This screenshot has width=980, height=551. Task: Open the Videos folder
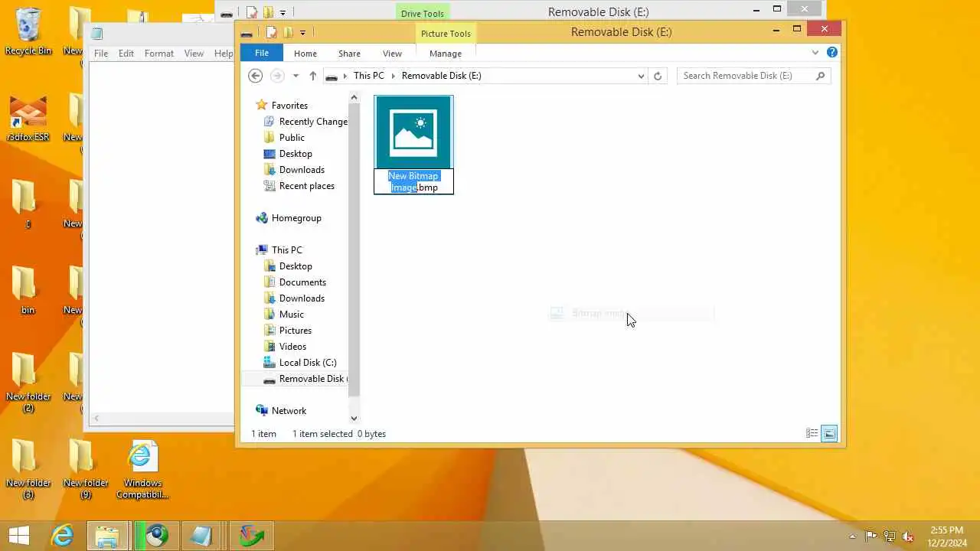click(292, 347)
